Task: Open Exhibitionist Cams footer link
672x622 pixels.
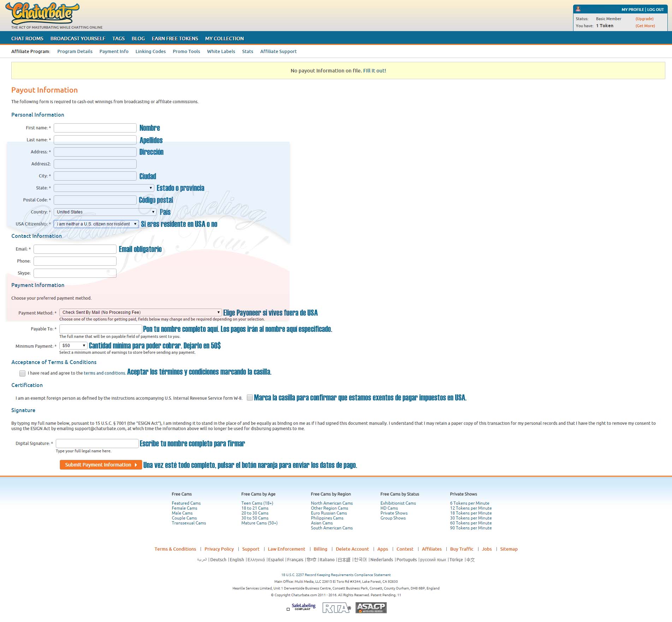Action: 398,503
